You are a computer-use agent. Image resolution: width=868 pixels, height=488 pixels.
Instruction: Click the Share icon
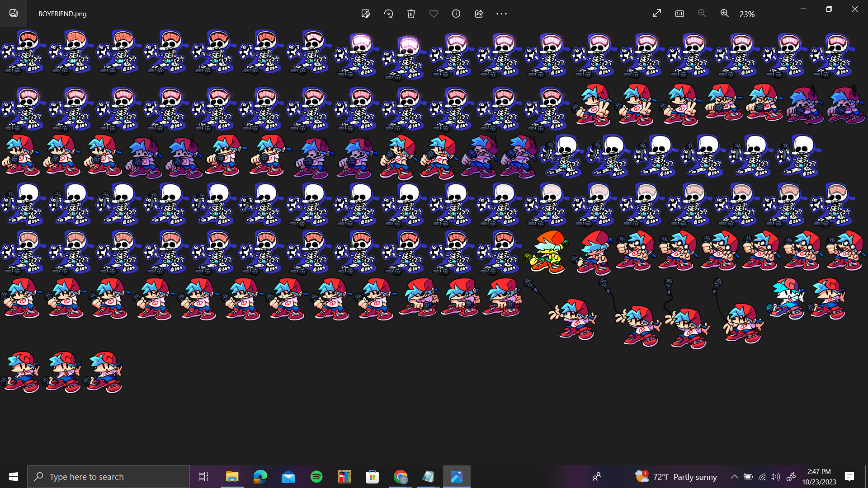pos(479,14)
